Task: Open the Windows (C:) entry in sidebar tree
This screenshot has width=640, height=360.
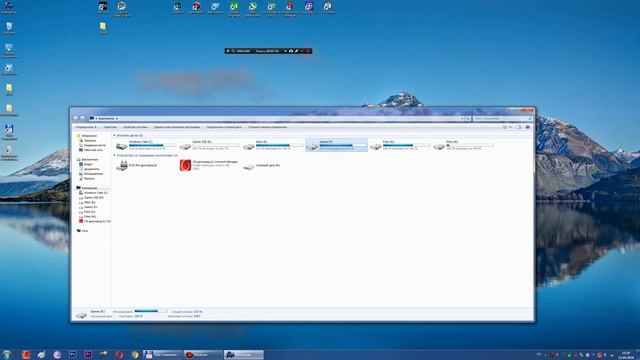Action: click(x=96, y=193)
